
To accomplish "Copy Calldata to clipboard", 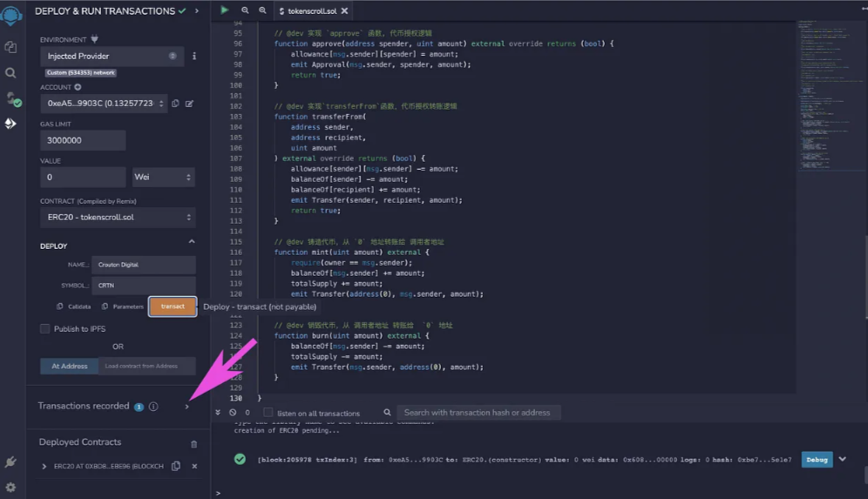I will click(73, 307).
